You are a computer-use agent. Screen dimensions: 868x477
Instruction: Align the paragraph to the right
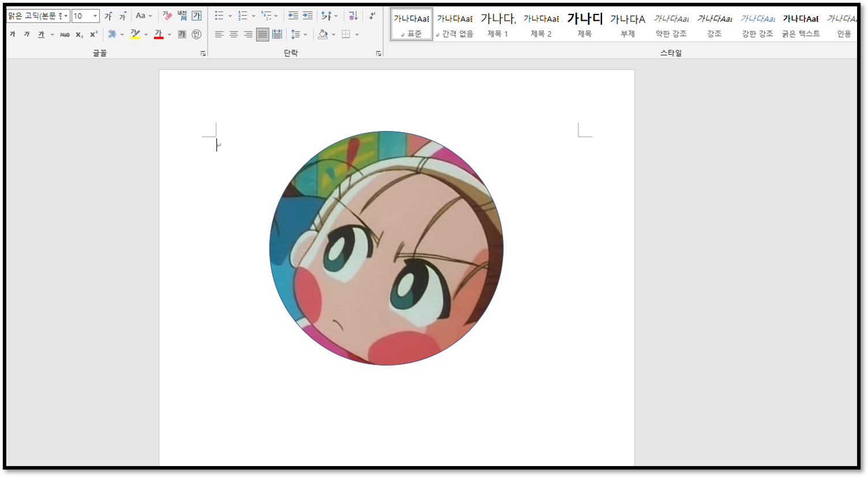click(x=248, y=35)
